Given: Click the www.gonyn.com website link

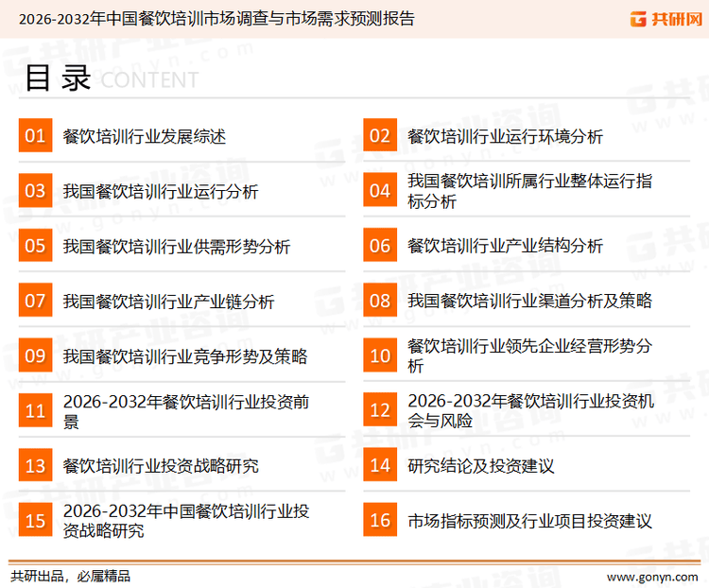Looking at the screenshot, I should point(652,576).
